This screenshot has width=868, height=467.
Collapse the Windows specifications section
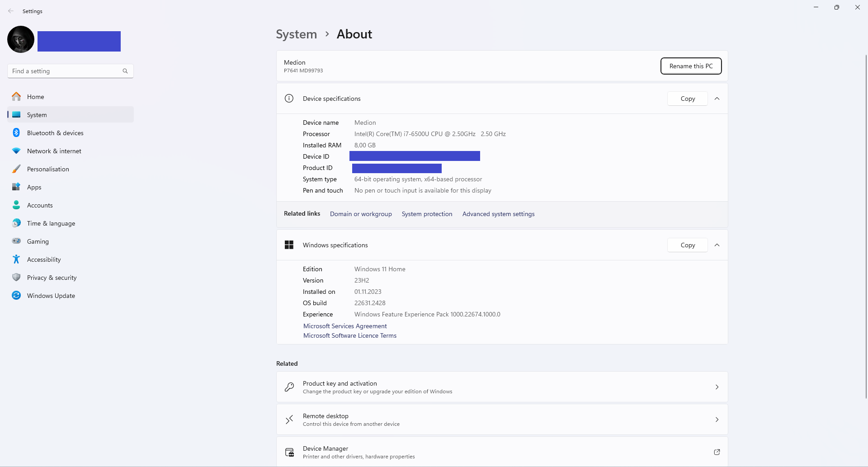click(x=717, y=245)
